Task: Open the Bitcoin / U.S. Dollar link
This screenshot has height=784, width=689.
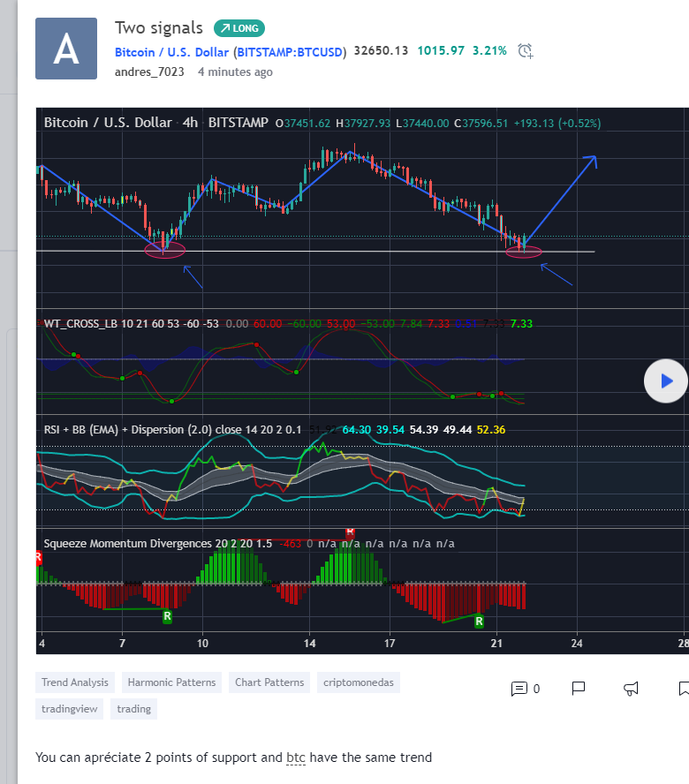Action: point(171,52)
